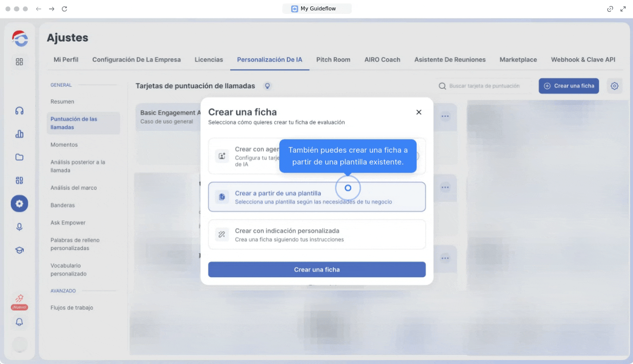The width and height of the screenshot is (633, 364).
Task: Click Crear una ficha button in header
Action: tap(569, 86)
